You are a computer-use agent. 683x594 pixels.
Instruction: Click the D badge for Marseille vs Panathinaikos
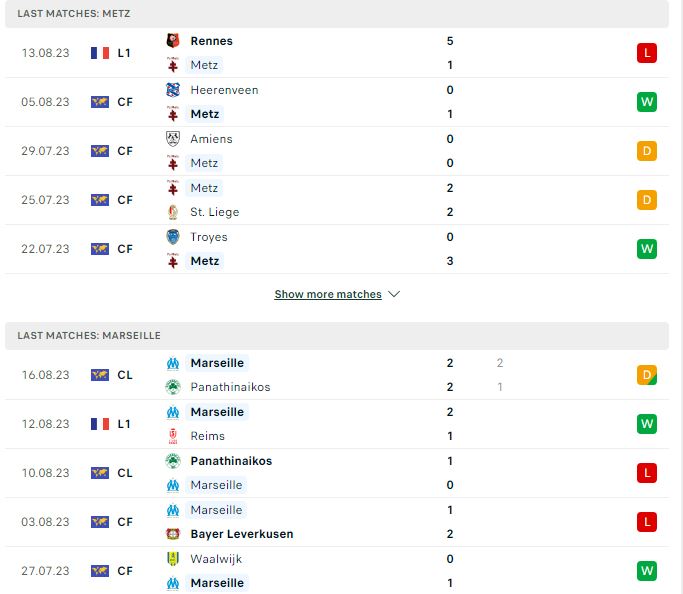646,375
